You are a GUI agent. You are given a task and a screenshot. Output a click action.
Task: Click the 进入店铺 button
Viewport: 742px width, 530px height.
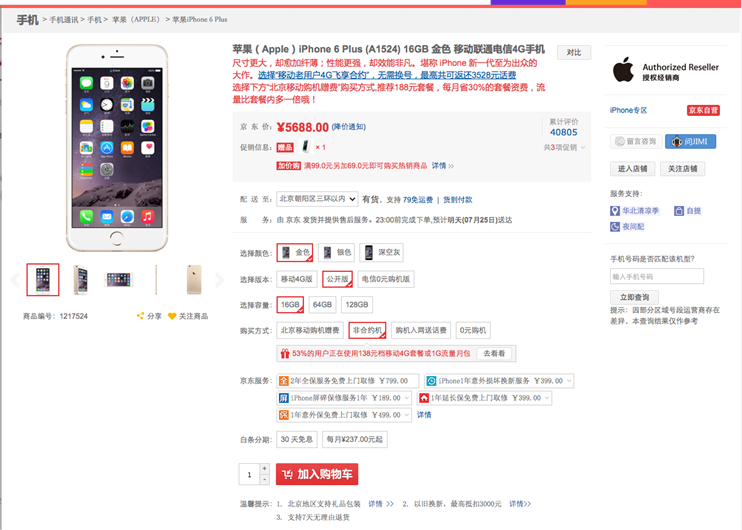[633, 169]
